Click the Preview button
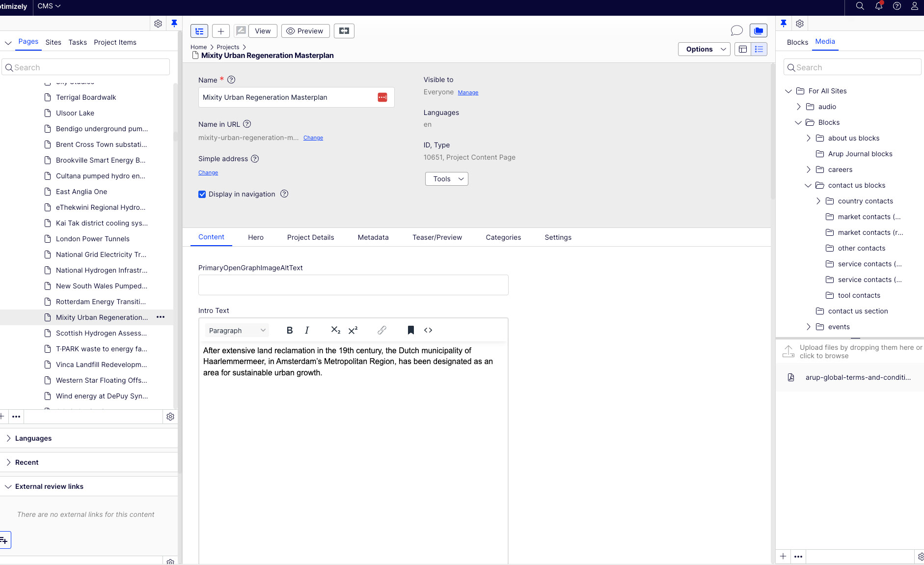The height and width of the screenshot is (565, 924). point(305,31)
